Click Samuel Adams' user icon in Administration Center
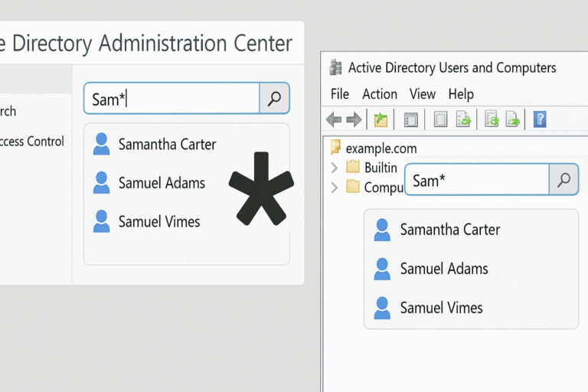This screenshot has height=392, width=588. (101, 182)
